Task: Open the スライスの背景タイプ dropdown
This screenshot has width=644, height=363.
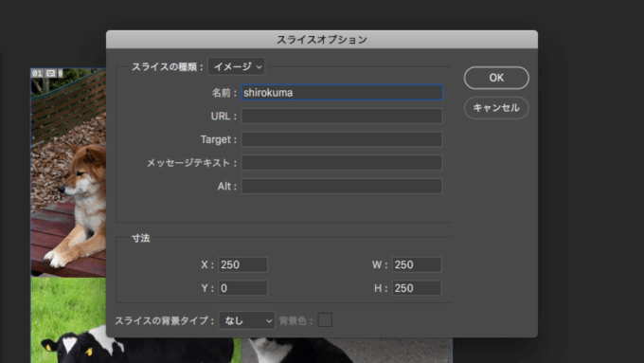Action: (247, 320)
